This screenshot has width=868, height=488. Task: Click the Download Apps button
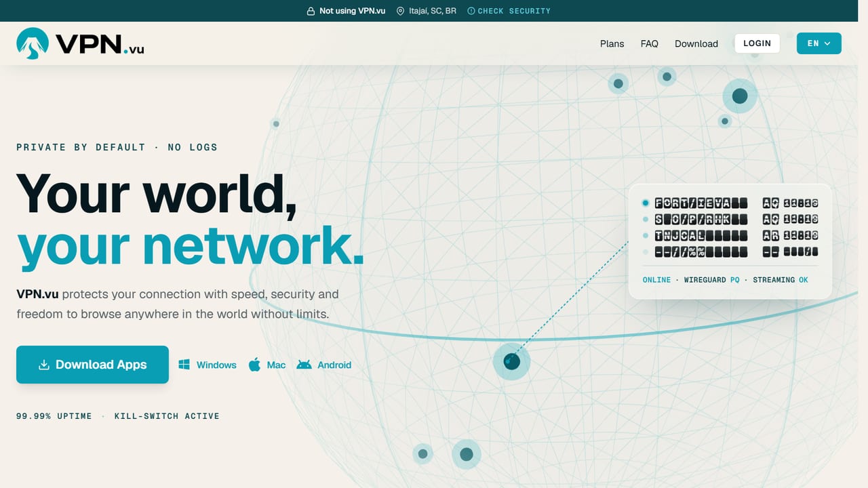point(92,365)
